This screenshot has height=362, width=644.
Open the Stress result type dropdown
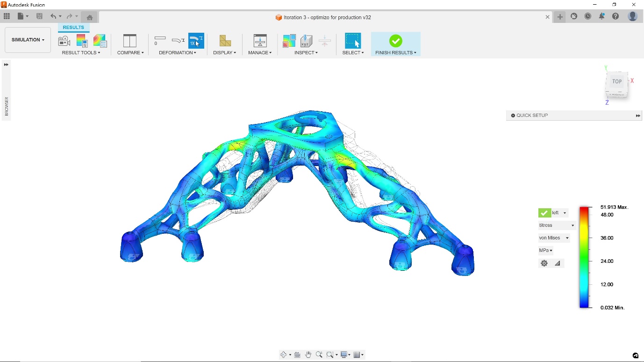556,225
